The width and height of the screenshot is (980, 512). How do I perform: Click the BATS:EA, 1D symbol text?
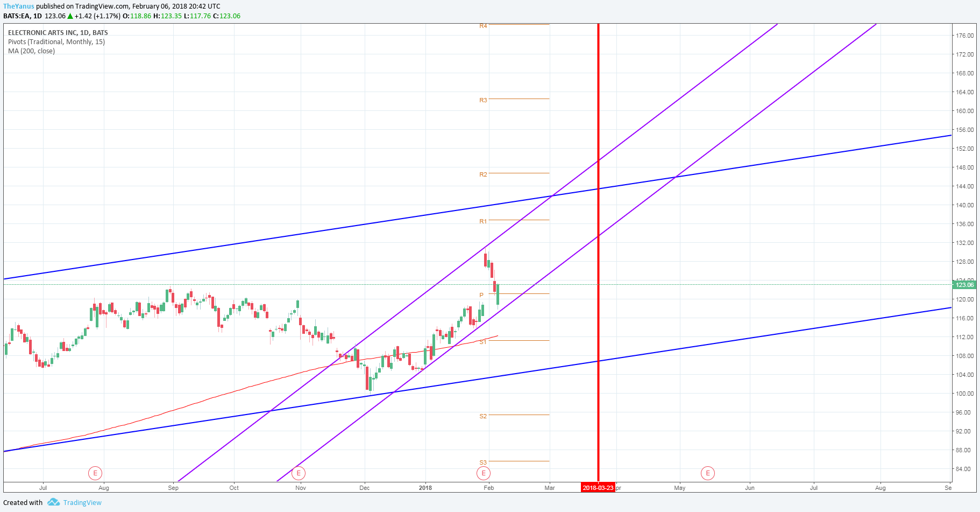23,16
